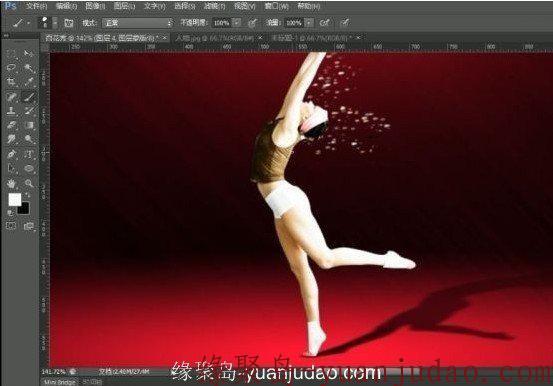Click the flow 100% value field
Screen dimensions: 553x386
point(294,23)
